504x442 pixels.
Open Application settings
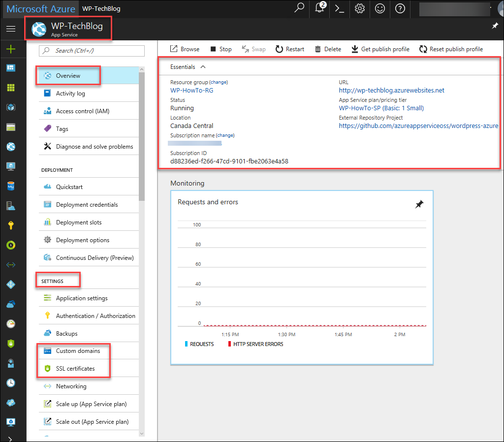[x=89, y=298]
